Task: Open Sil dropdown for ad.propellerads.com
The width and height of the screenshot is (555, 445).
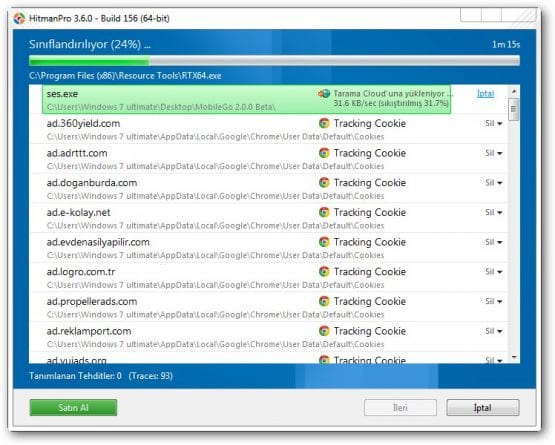Action: 494,302
